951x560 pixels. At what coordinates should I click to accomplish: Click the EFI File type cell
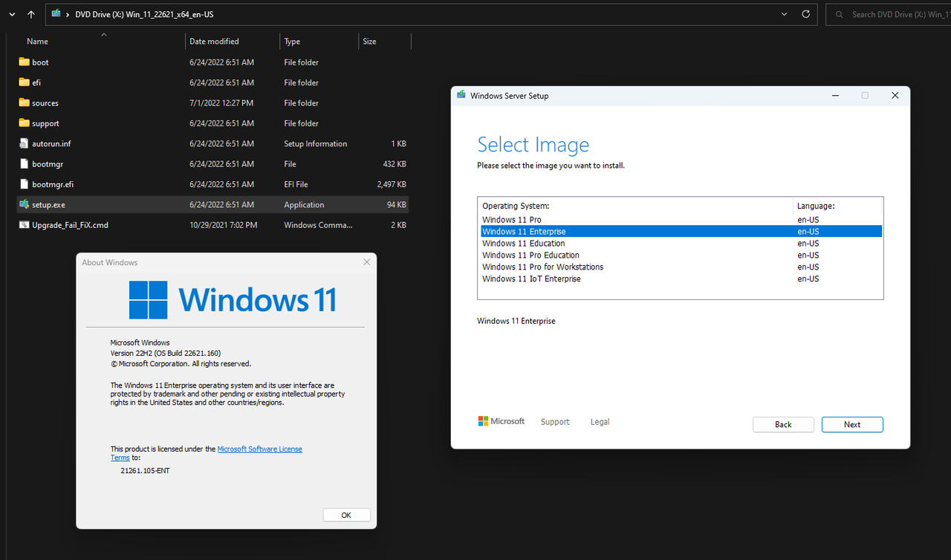(296, 184)
